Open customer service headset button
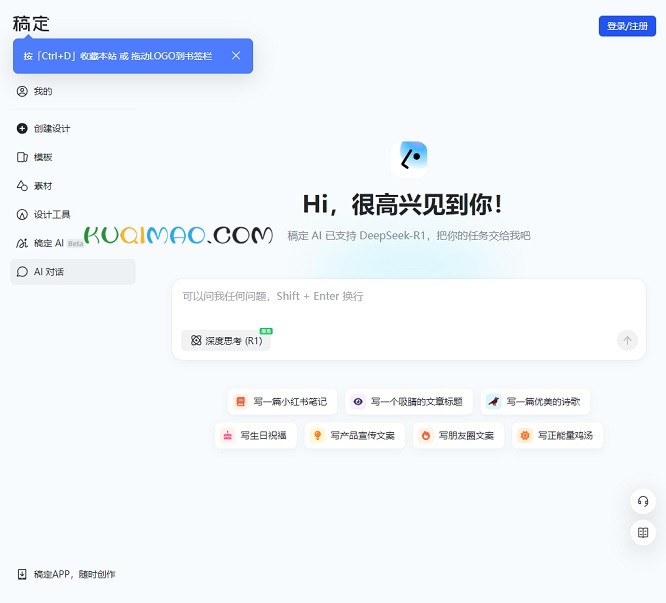 643,502
